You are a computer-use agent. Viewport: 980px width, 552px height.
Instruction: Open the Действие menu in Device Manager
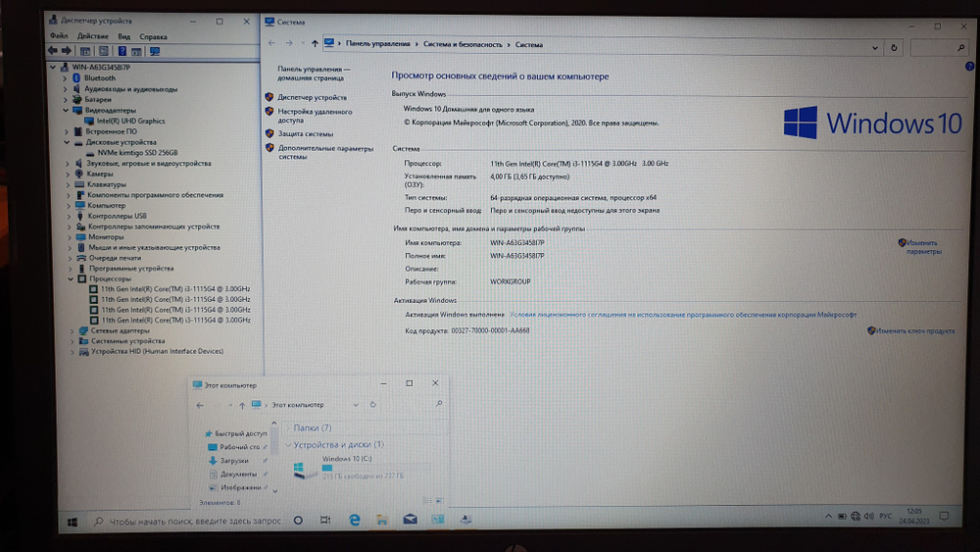pyautogui.click(x=92, y=36)
